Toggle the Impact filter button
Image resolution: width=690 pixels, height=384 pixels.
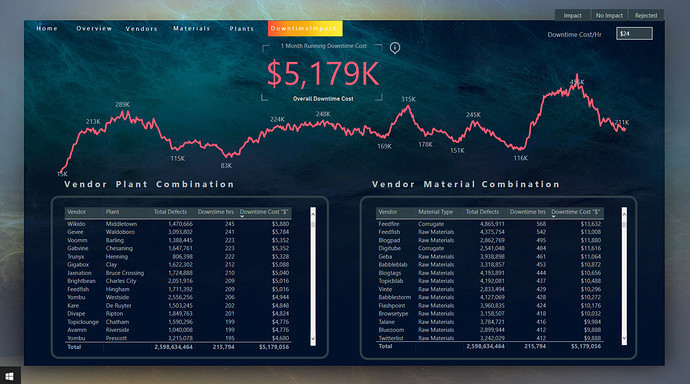[573, 15]
